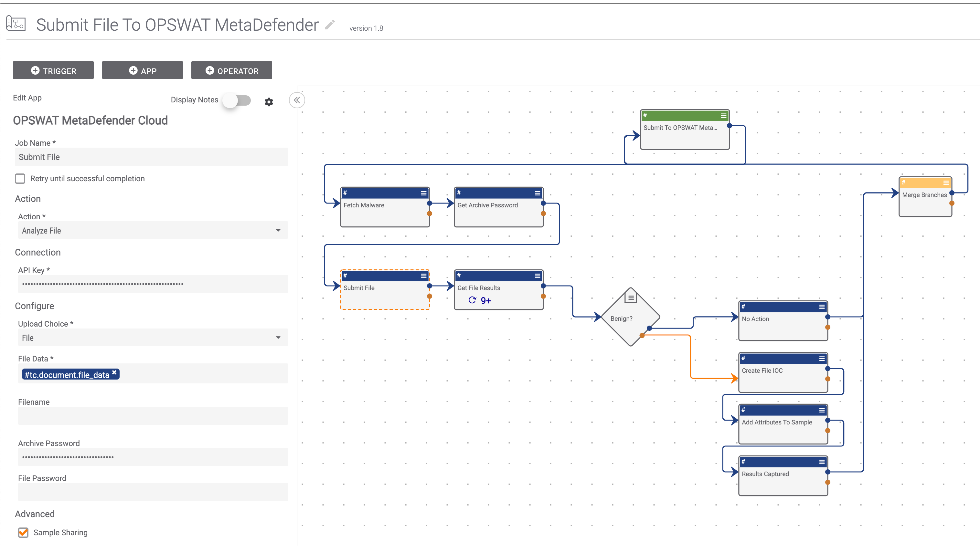Click the Archive Password field
Screen dimensions: 980x553
click(x=153, y=457)
